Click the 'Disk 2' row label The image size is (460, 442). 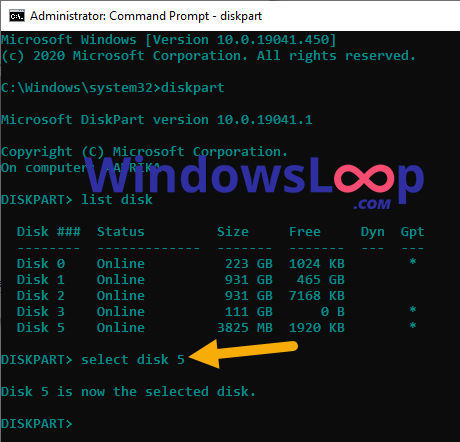[x=41, y=296]
